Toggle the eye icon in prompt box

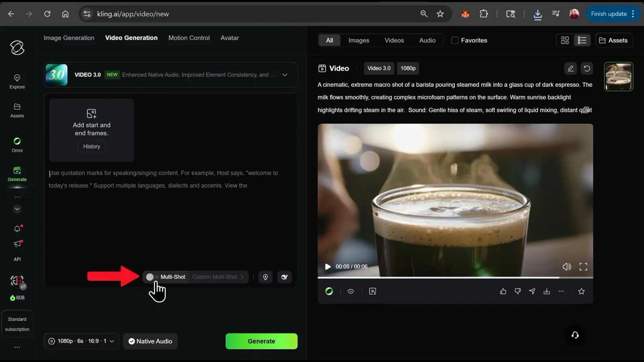point(285,277)
